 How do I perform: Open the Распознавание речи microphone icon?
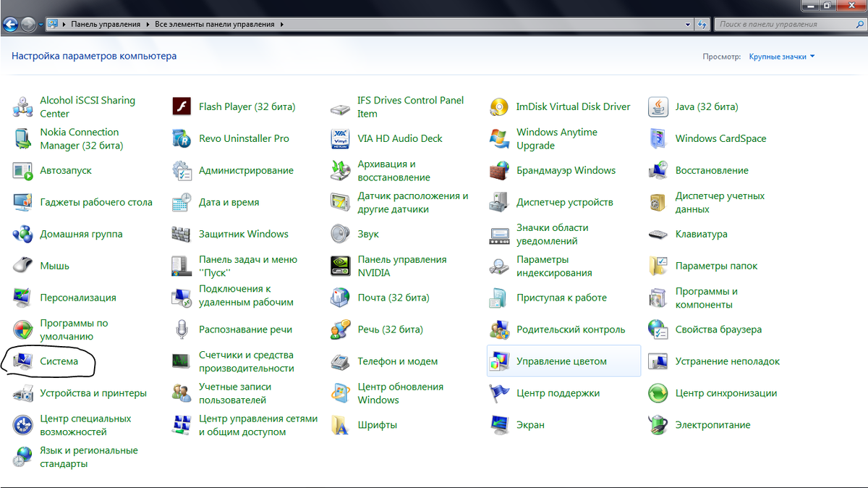pyautogui.click(x=182, y=329)
